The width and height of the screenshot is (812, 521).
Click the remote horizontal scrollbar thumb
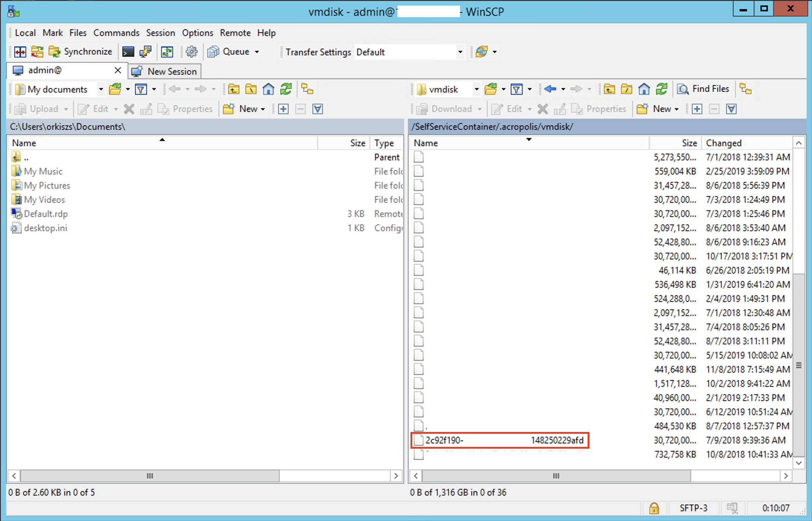(556, 476)
